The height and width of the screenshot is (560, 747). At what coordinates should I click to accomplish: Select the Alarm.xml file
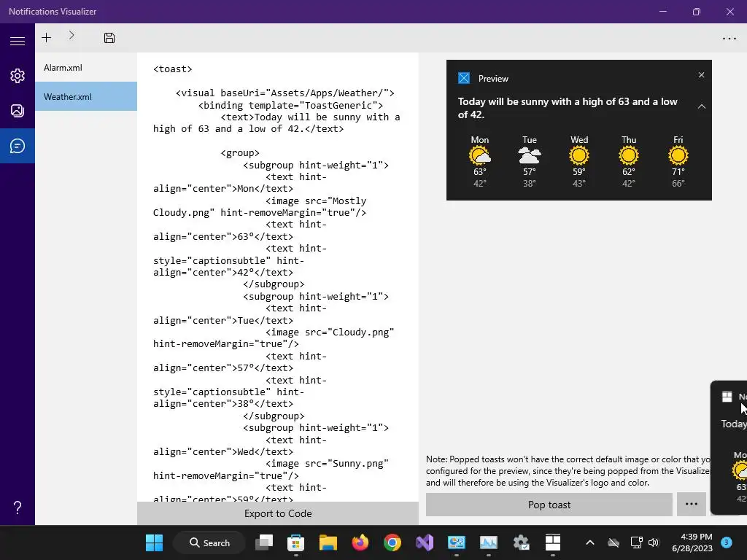[86, 68]
